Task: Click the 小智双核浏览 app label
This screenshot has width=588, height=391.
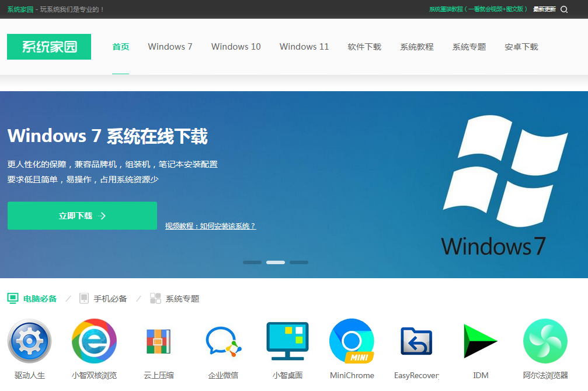Action: click(x=94, y=375)
